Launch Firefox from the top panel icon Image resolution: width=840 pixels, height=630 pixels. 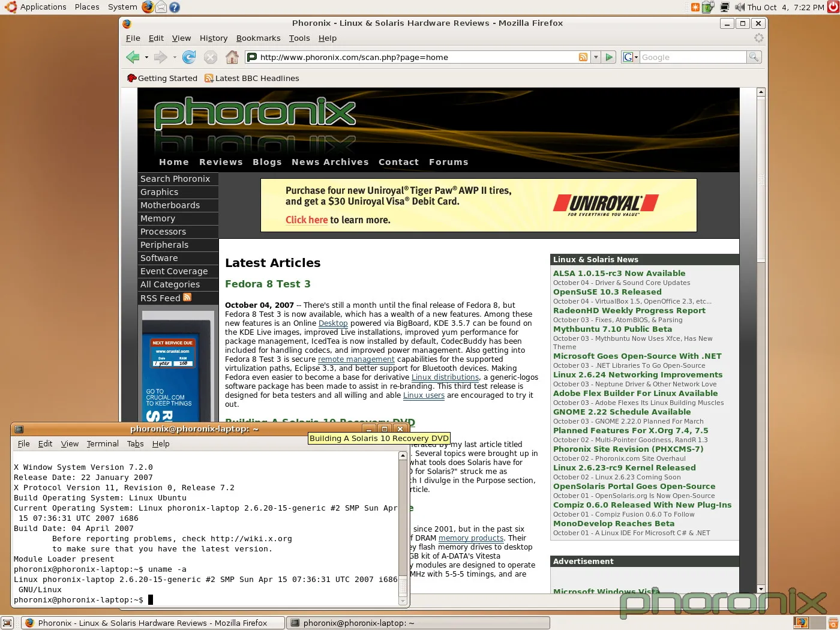coord(148,7)
